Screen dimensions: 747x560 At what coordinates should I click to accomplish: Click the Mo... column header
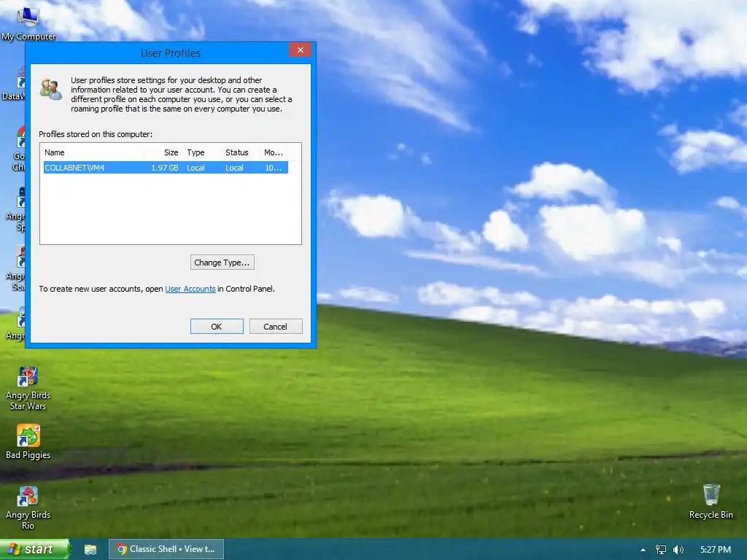click(x=274, y=152)
